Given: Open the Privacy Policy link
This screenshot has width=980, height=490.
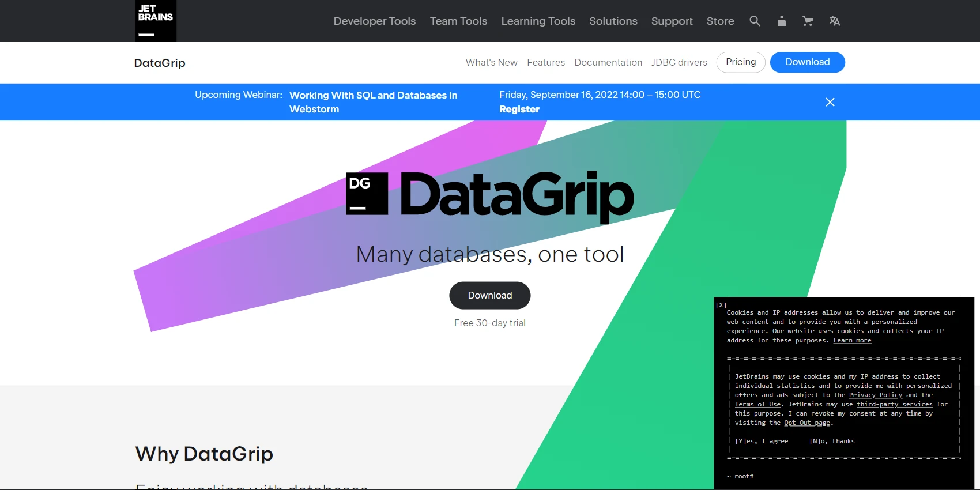Looking at the screenshot, I should click(876, 395).
